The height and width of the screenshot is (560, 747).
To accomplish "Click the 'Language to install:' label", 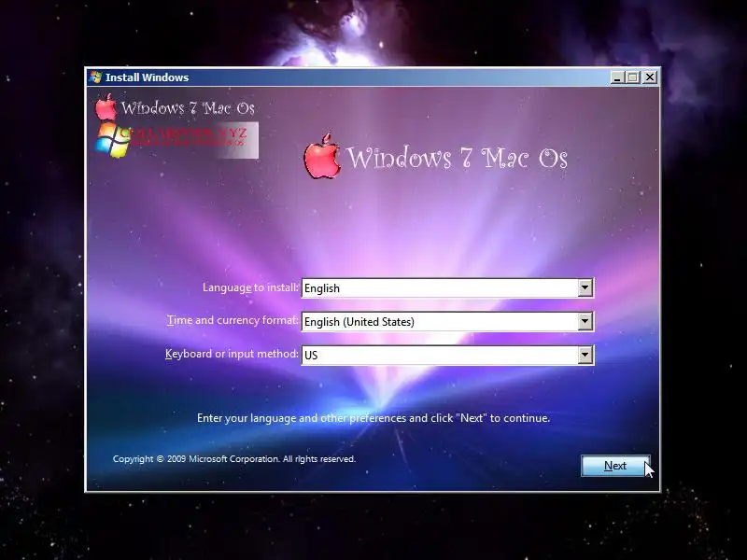I will (250, 287).
